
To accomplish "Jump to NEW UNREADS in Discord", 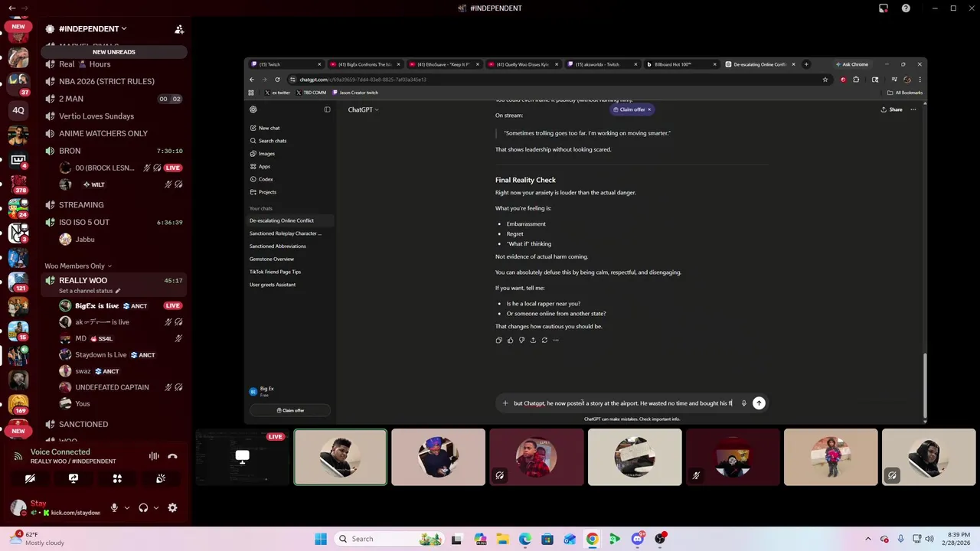I will click(x=114, y=52).
